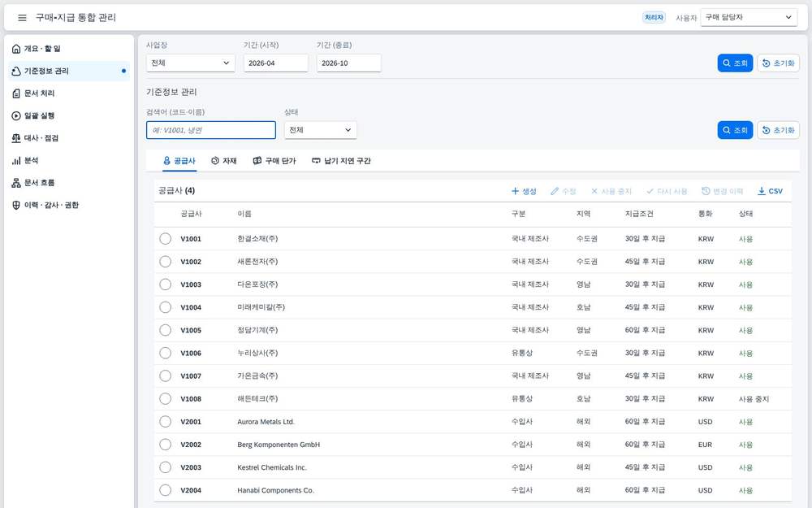The height and width of the screenshot is (508, 812).
Task: Click the 기간 (시작) field 2026-04
Action: pyautogui.click(x=276, y=63)
